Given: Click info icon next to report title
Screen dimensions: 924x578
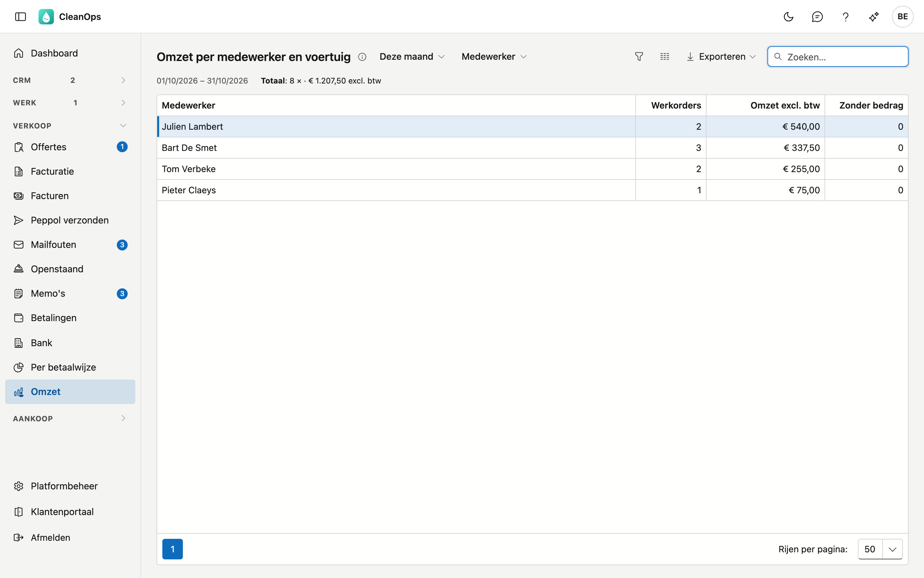Looking at the screenshot, I should point(362,57).
